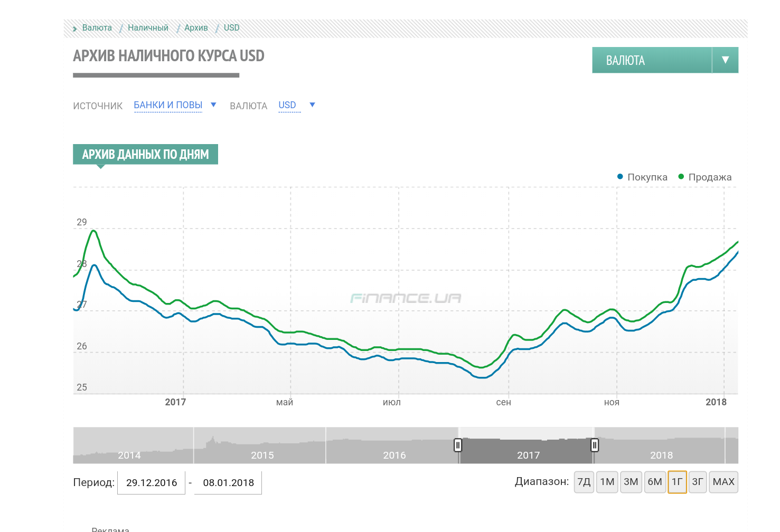
Task: Switch range to 3М
Action: coord(631,482)
